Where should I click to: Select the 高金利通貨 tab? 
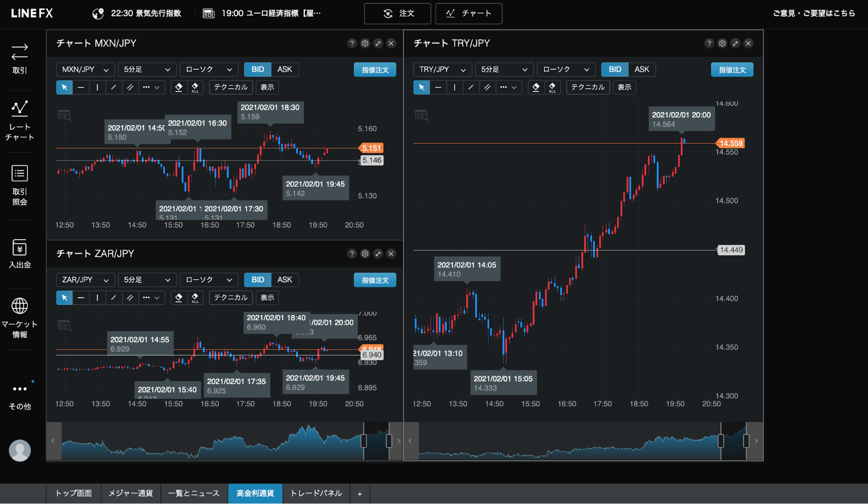pyautogui.click(x=255, y=494)
